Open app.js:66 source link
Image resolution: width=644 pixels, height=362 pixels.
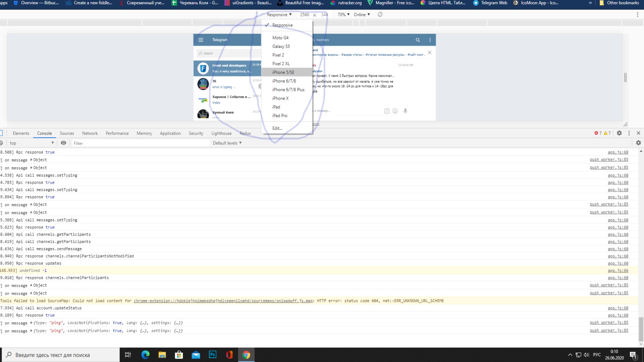618,270
